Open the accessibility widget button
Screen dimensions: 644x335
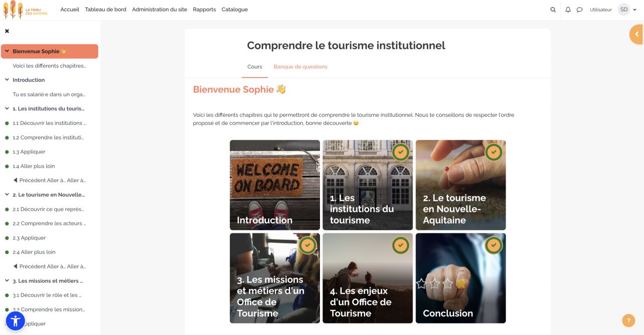[15, 320]
